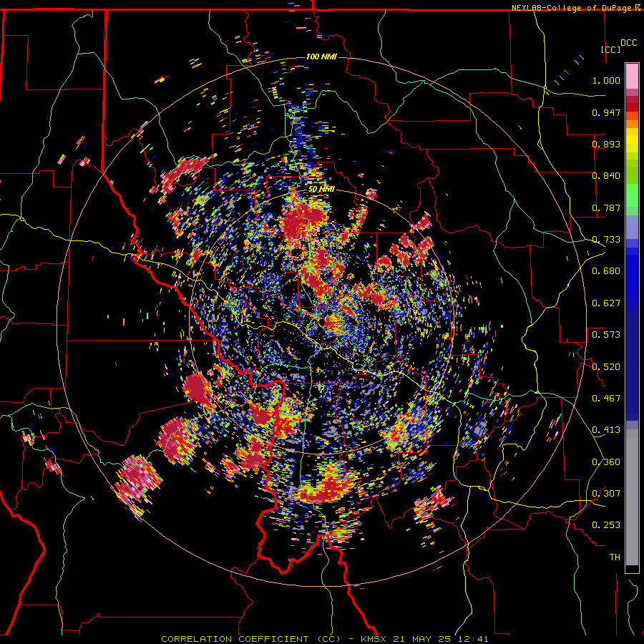Click the 0.413 legend value

point(606,430)
